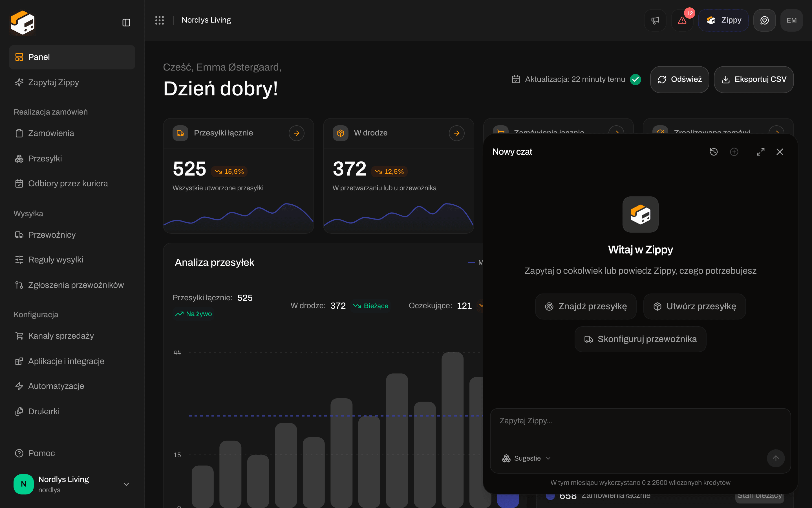
Task: Open Odbiory przez kuriera in sidebar
Action: click(x=72, y=183)
